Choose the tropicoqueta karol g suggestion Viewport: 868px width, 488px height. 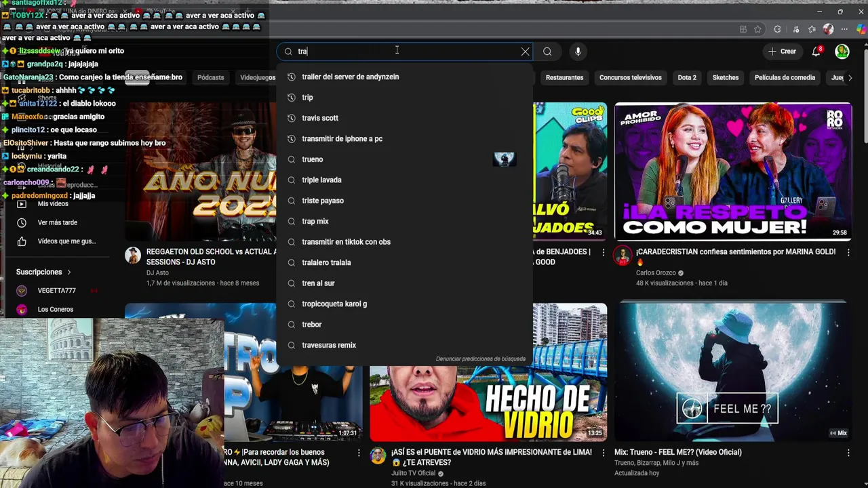pyautogui.click(x=405, y=304)
